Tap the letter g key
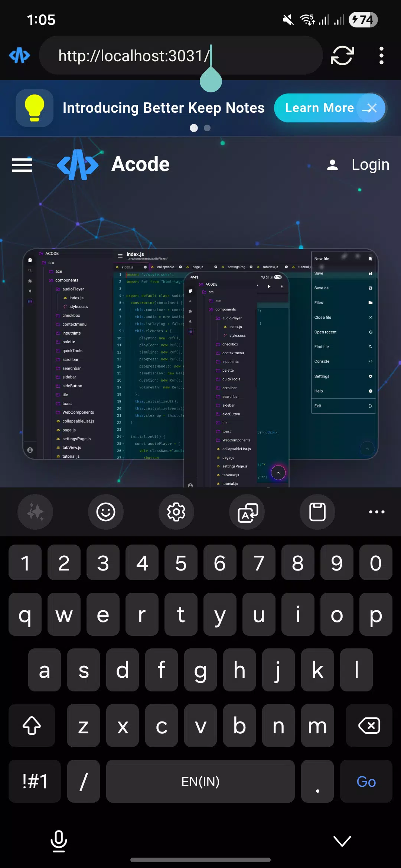This screenshot has height=868, width=401. click(x=200, y=670)
